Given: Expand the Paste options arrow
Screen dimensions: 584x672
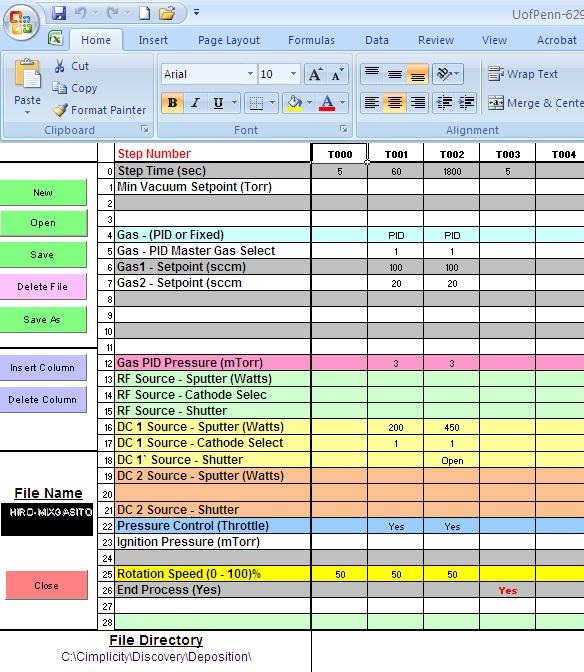Looking at the screenshot, I should pos(27,113).
